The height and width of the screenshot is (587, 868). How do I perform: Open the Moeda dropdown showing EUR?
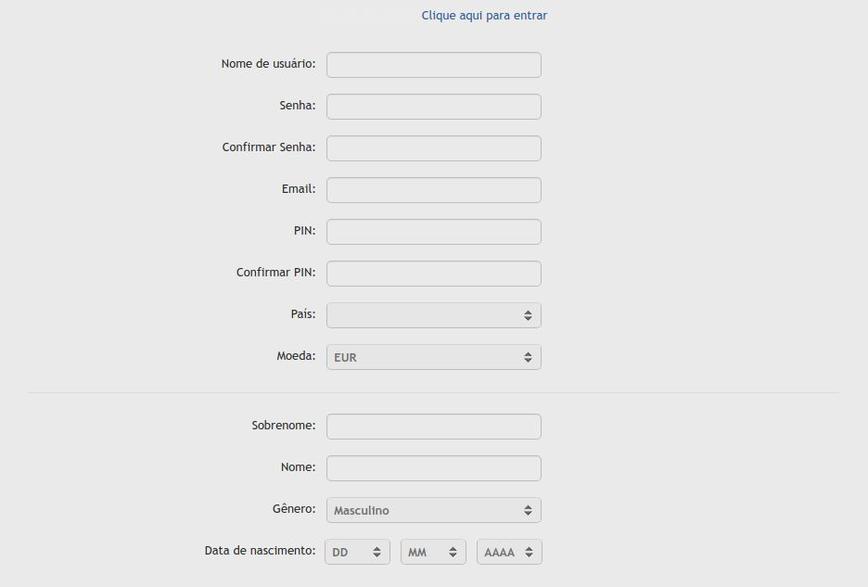pos(433,356)
